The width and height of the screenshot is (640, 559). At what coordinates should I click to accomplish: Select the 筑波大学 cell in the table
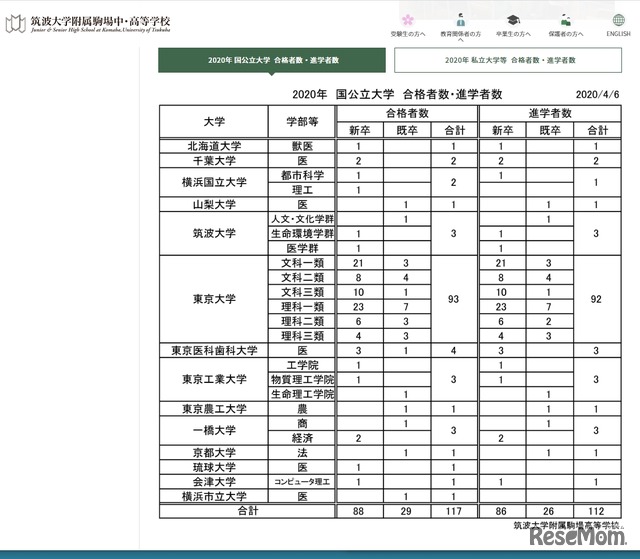[214, 233]
